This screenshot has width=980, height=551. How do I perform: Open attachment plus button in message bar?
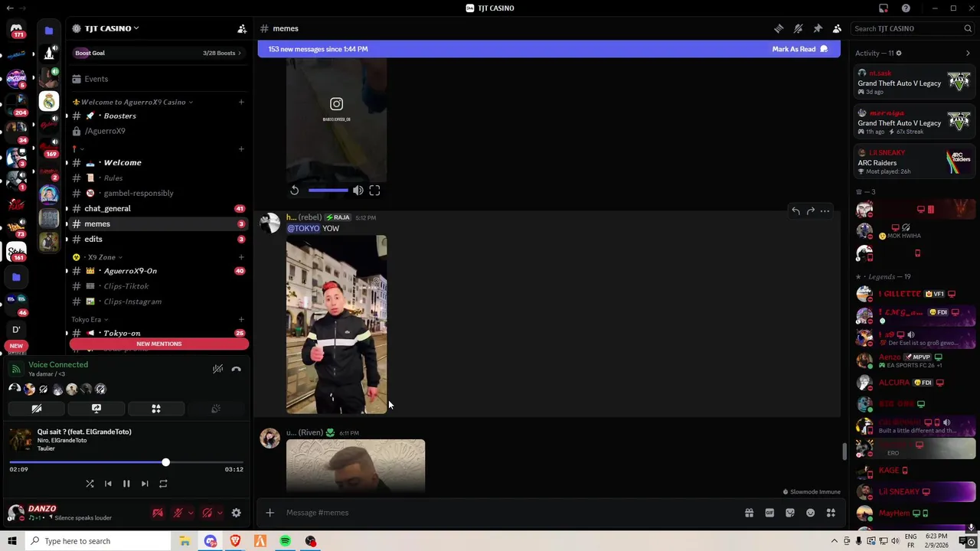coord(269,513)
